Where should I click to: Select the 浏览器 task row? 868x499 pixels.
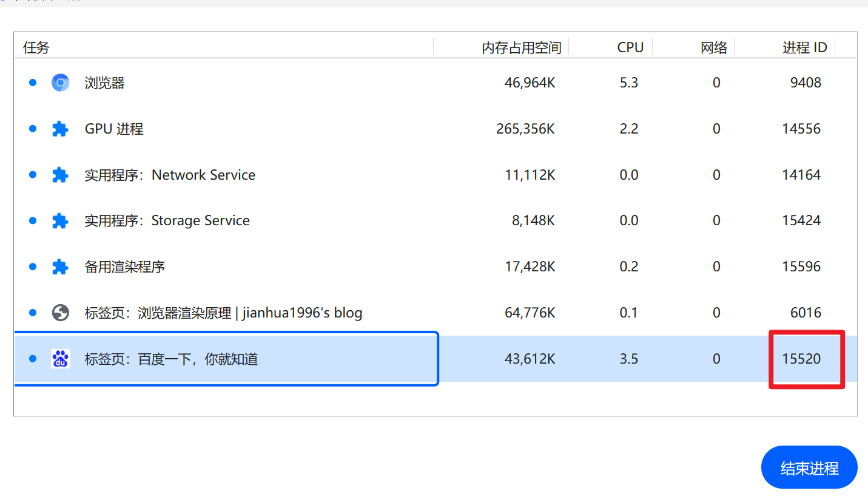click(x=105, y=83)
